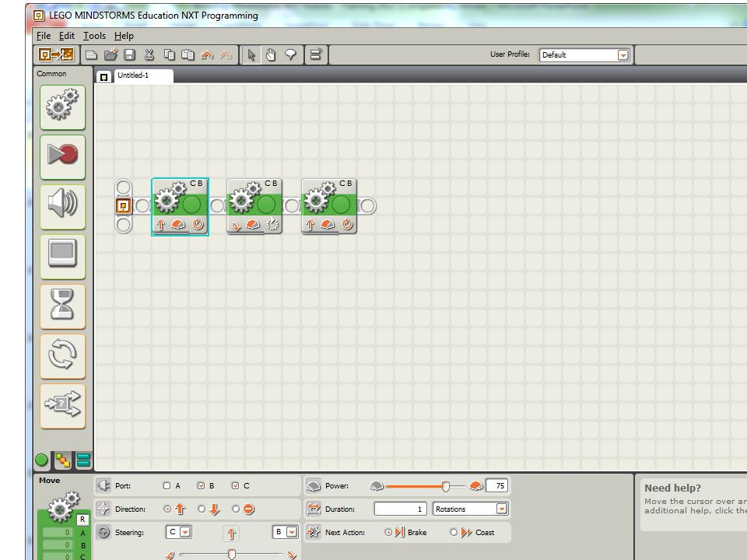
Task: Select the Display block in the palette
Action: pos(62,256)
